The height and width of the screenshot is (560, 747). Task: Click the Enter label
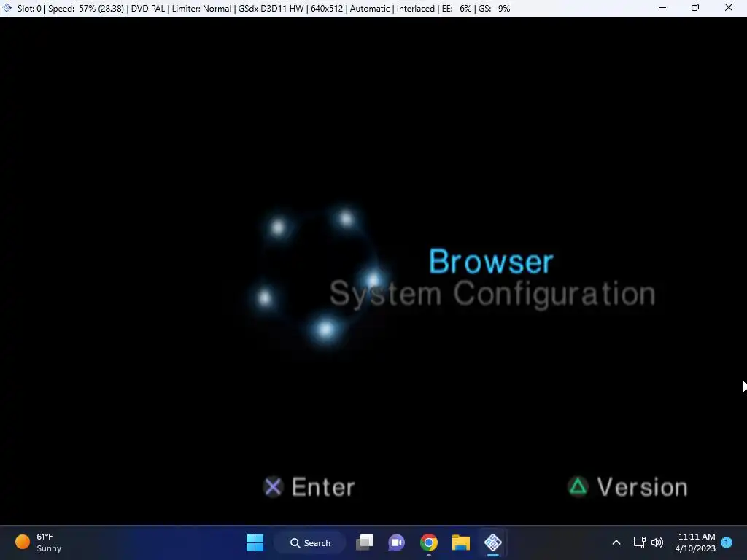tap(323, 486)
